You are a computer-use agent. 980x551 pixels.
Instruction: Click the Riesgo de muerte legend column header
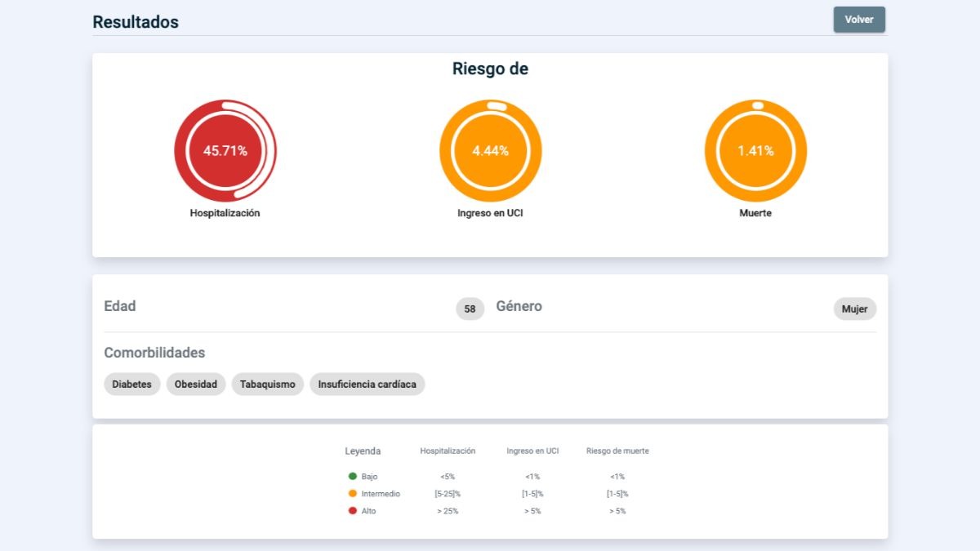pyautogui.click(x=617, y=451)
